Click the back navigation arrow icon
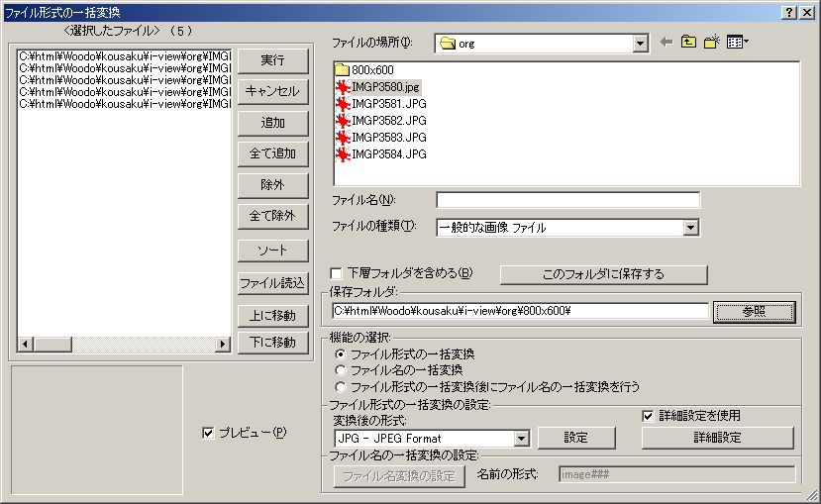821x504 pixels. tap(666, 43)
